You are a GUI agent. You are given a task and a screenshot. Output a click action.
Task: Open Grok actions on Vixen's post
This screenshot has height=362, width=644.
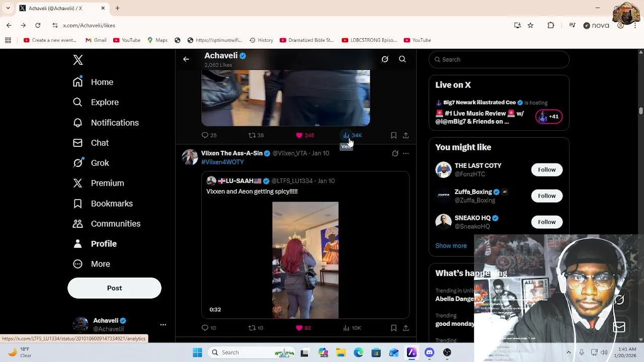tap(395, 153)
